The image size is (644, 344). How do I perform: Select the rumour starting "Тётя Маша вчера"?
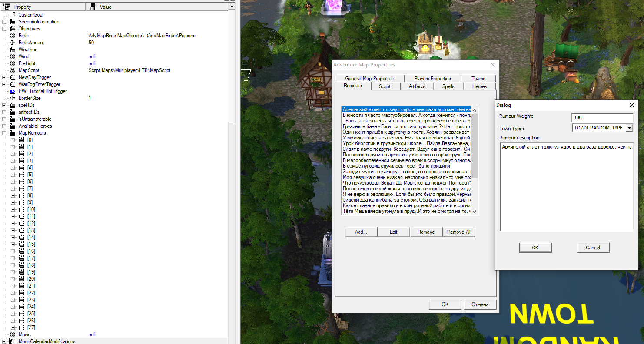406,211
